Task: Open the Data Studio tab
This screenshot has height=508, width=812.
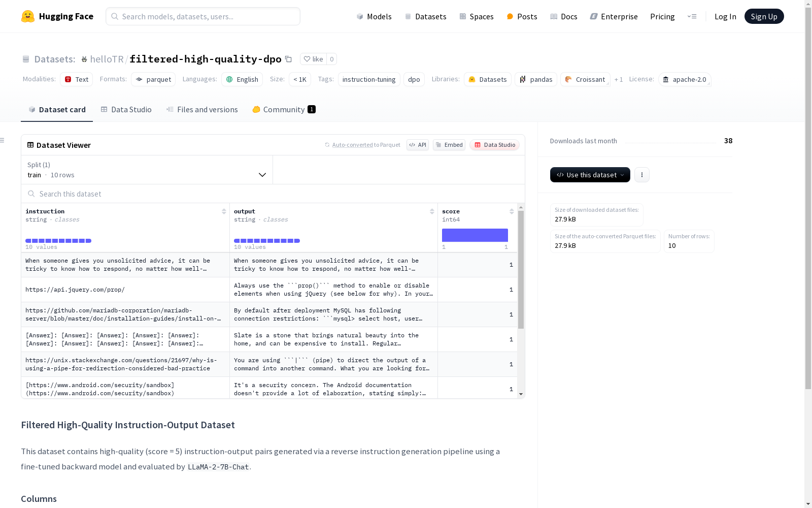Action: coord(126,110)
